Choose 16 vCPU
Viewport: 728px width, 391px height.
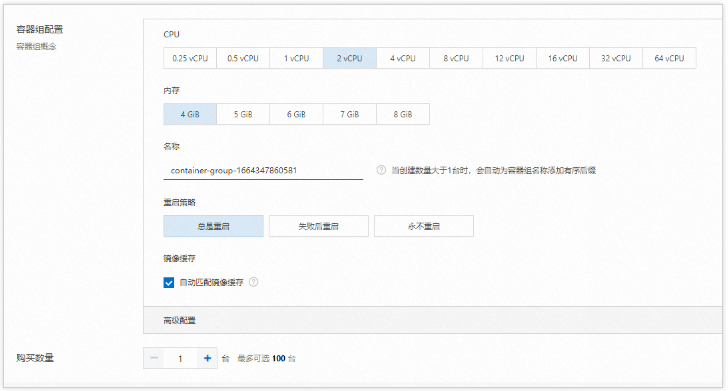[x=562, y=59]
